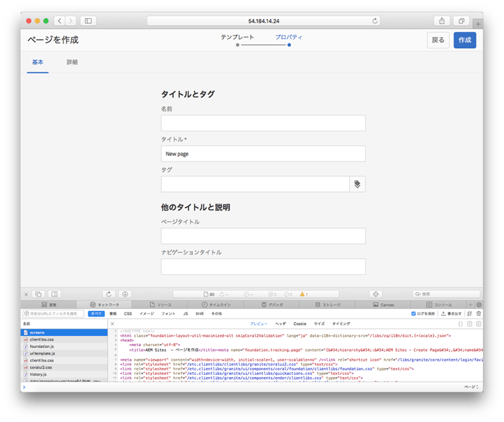Select the CSS network filter
The image size is (504, 422).
click(x=128, y=314)
